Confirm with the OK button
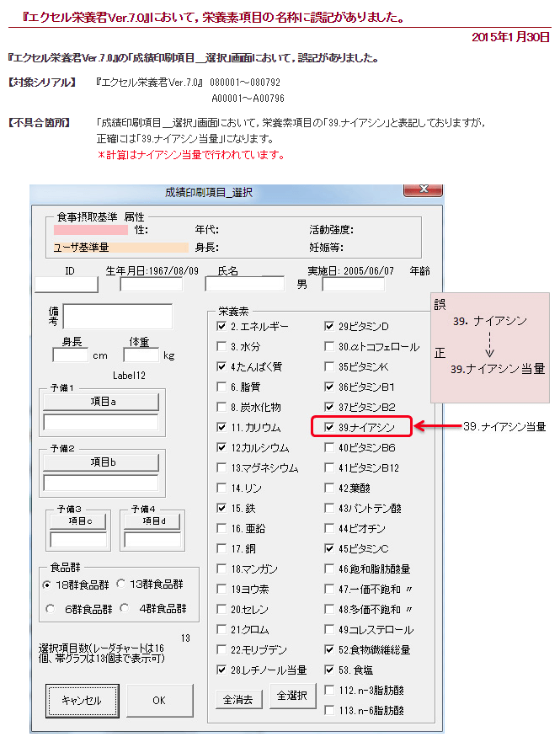The image size is (560, 742). tap(160, 701)
